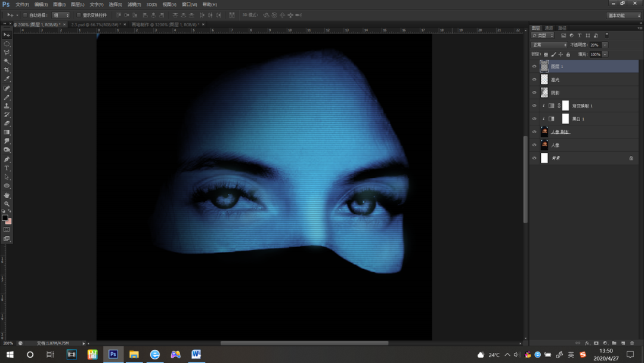Click the horizontal canvas scrollbar
The image size is (644, 363).
(x=304, y=343)
